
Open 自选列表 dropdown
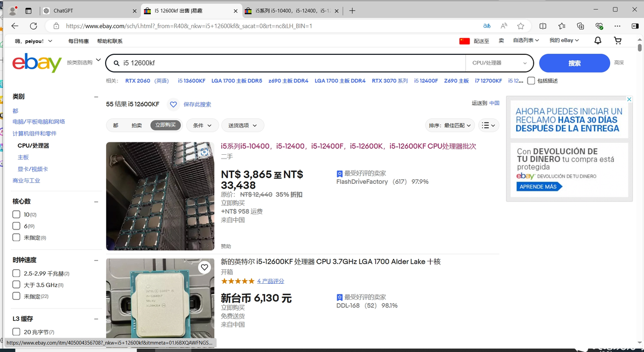(x=526, y=41)
